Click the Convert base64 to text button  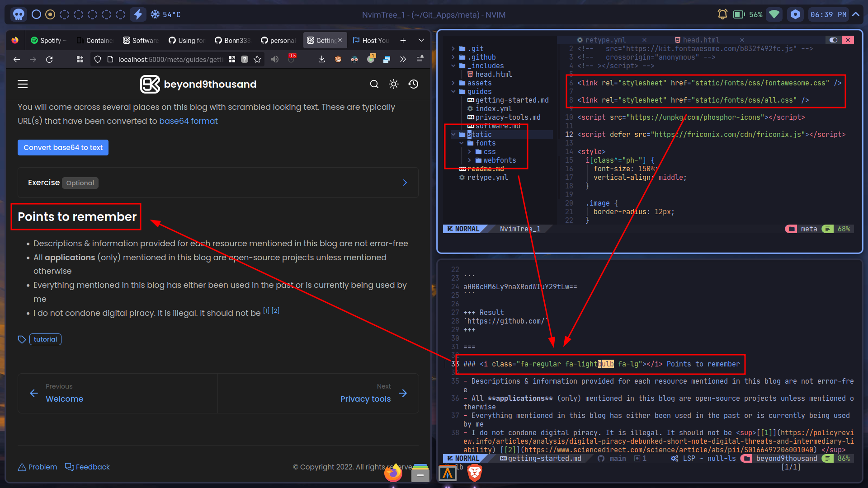coord(63,147)
